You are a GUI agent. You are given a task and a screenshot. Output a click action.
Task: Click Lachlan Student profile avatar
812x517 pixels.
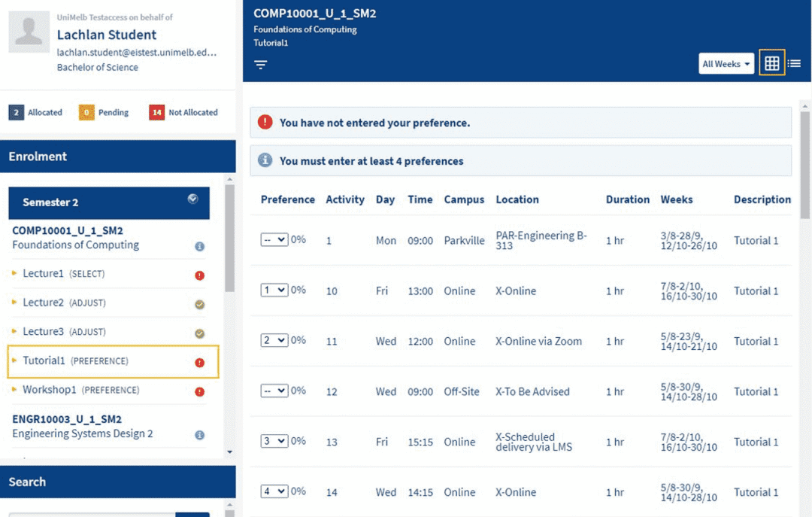pos(29,32)
